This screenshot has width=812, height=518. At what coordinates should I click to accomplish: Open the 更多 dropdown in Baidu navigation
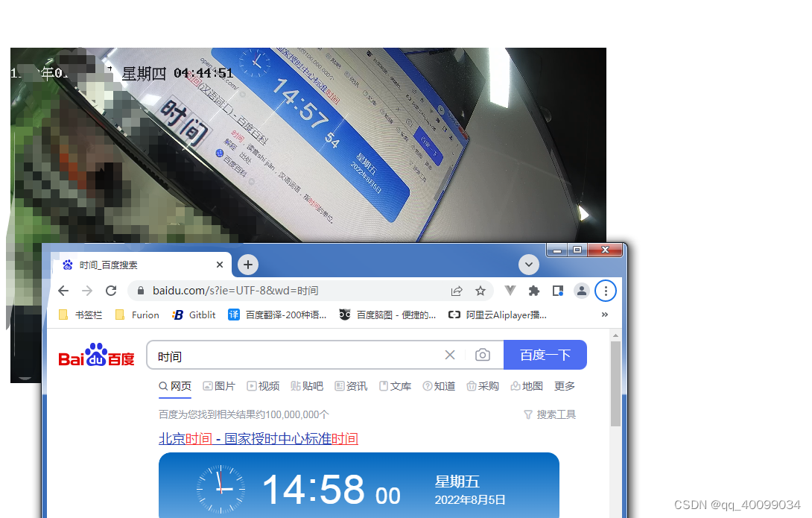(x=564, y=386)
